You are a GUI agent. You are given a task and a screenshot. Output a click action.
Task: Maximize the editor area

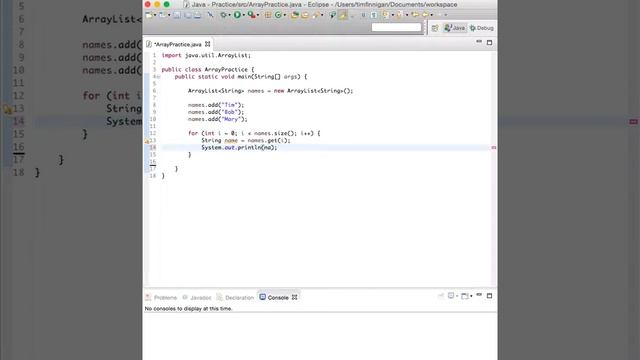click(489, 42)
